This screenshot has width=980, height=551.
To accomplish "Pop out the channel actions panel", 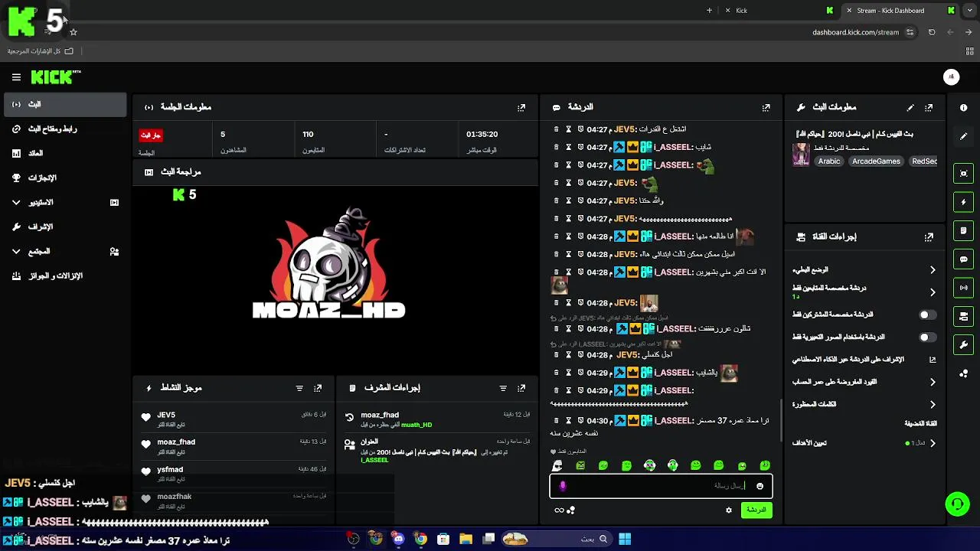I will click(x=929, y=237).
